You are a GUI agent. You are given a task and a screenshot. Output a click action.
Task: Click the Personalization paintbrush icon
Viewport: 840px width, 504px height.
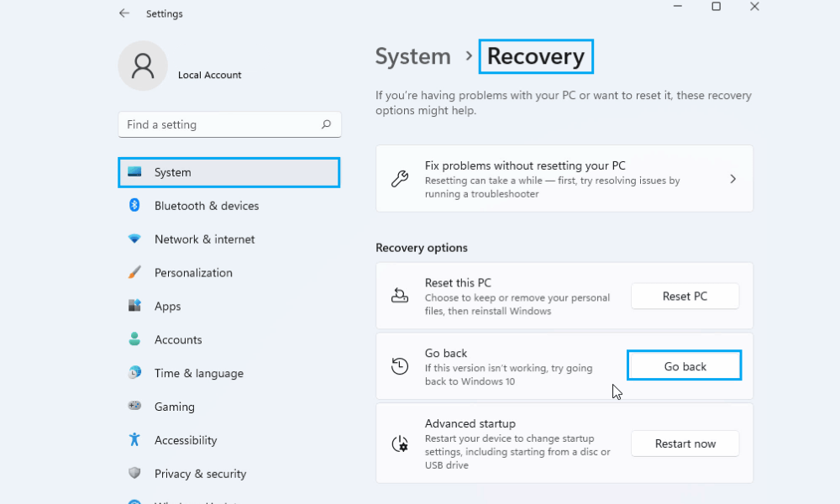(x=134, y=273)
